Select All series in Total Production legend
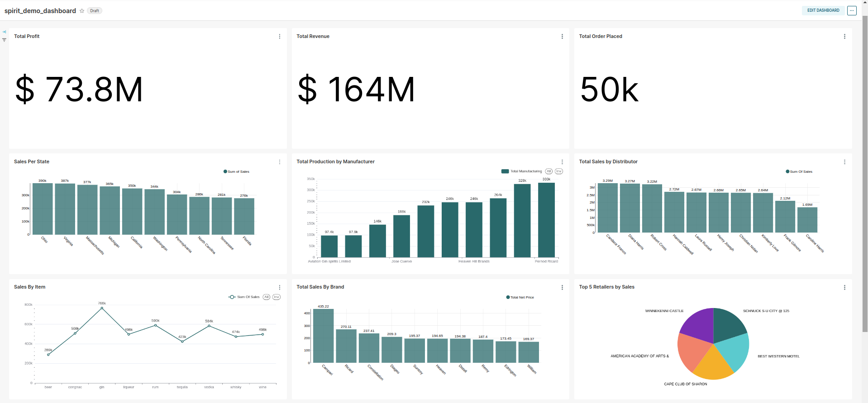 [x=549, y=171]
